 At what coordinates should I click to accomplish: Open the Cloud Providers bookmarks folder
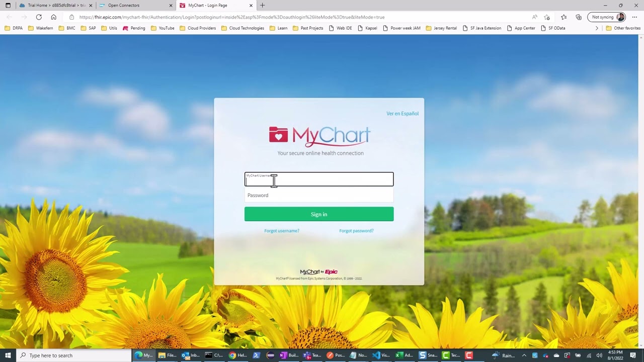click(x=198, y=28)
